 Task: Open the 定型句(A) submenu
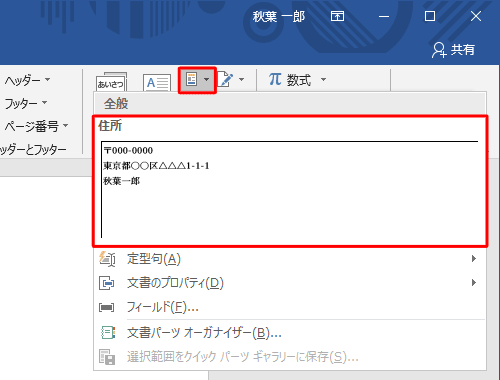coord(290,259)
